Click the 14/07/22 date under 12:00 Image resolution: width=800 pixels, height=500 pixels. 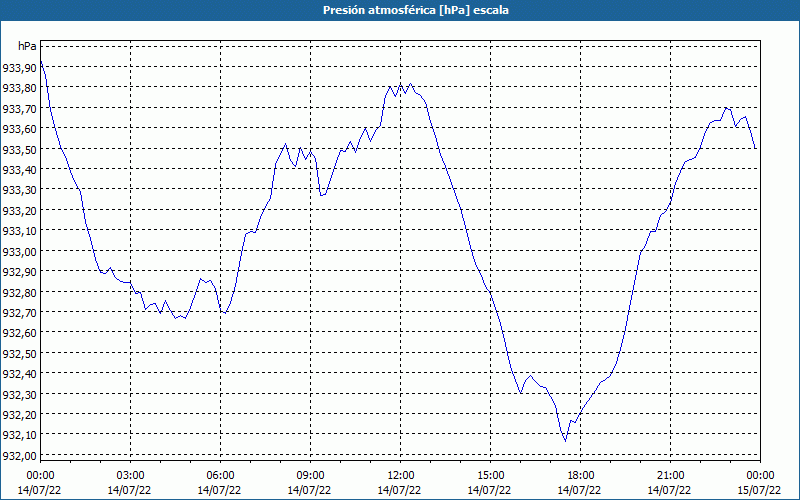[x=399, y=490]
